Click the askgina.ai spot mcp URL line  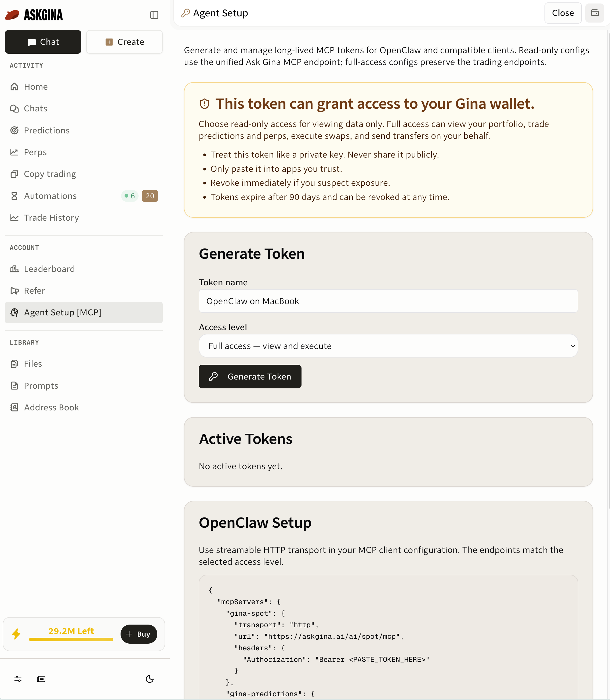pos(319,636)
